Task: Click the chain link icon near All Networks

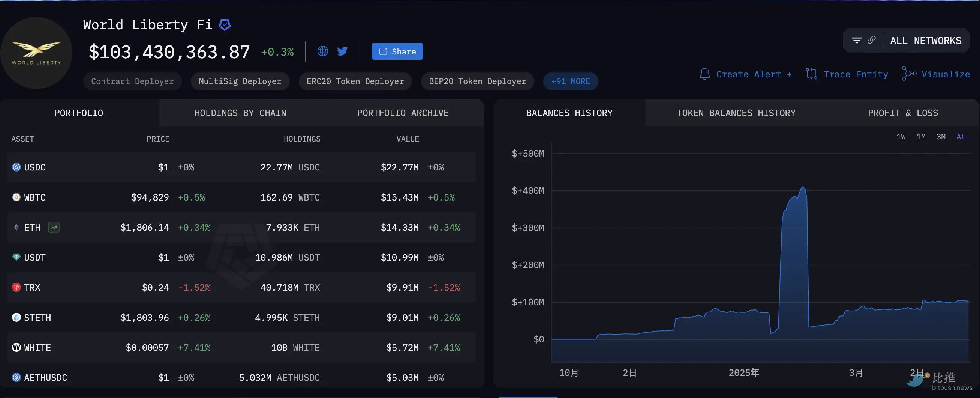Action: [x=872, y=40]
